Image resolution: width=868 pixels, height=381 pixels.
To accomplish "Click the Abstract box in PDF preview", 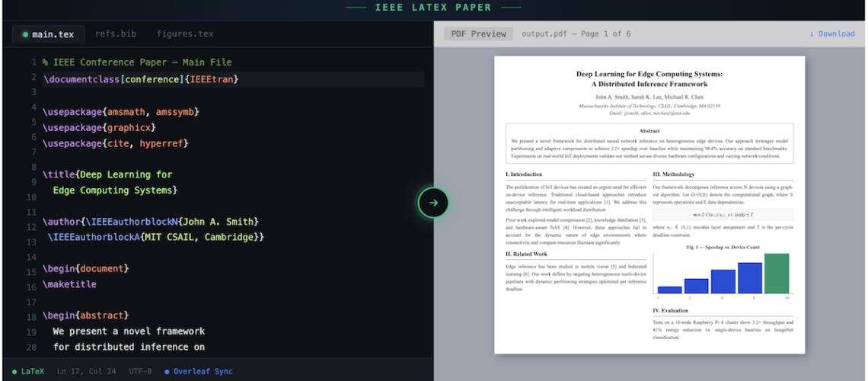I will point(649,142).
